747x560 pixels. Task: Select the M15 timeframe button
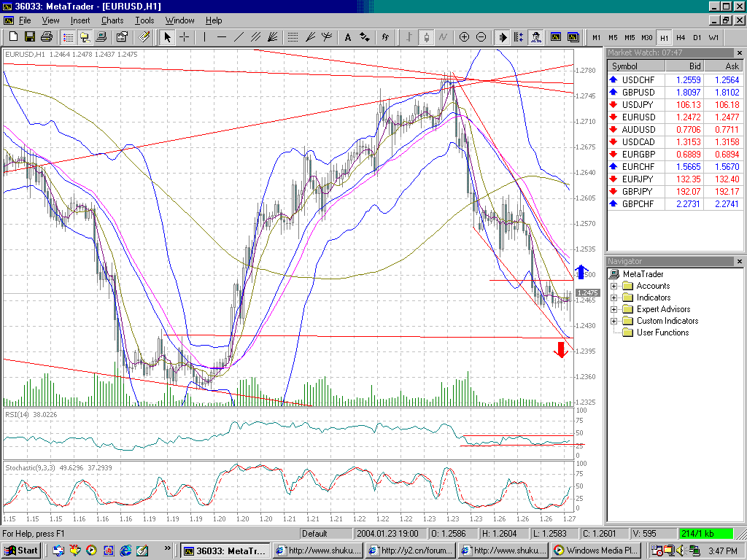[x=630, y=37]
